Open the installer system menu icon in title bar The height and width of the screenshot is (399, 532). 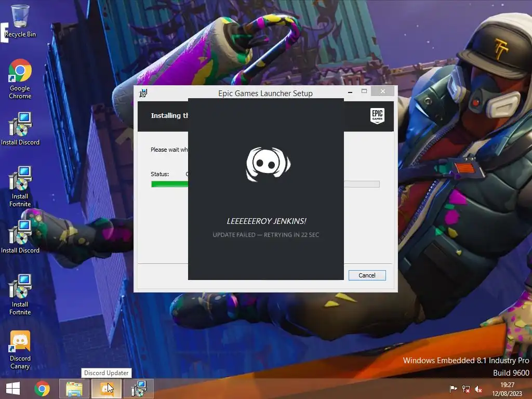click(x=143, y=92)
